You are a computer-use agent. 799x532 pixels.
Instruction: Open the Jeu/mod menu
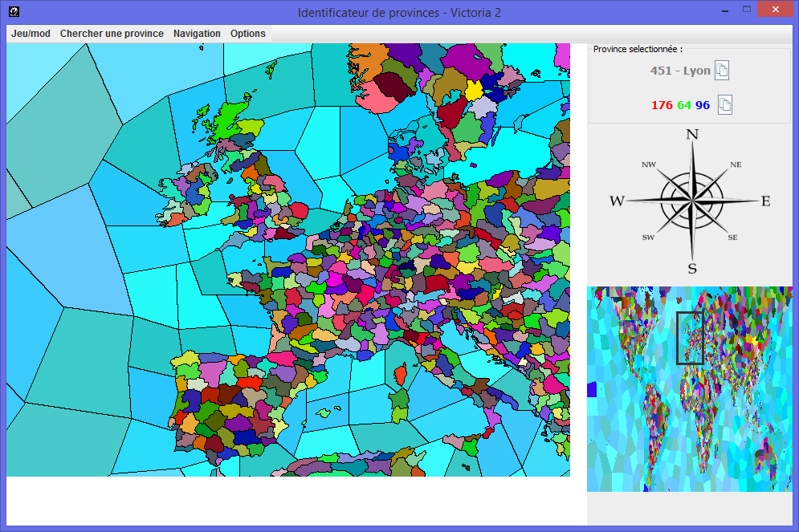[x=31, y=34]
